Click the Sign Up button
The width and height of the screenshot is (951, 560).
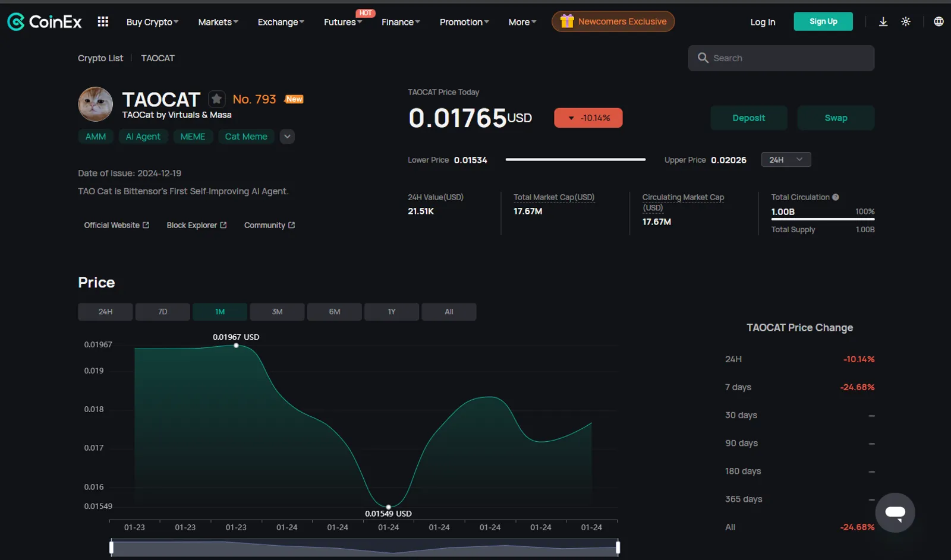823,21
